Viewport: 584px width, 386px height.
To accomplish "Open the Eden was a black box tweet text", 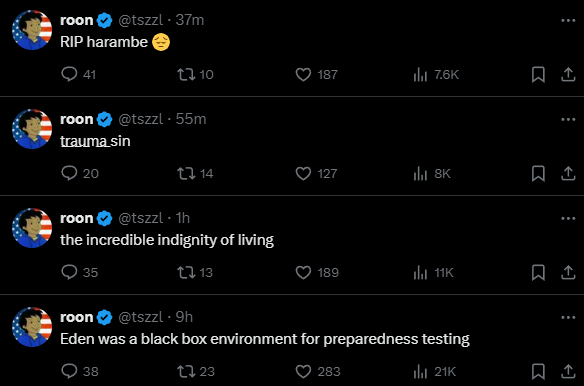I will pos(265,339).
